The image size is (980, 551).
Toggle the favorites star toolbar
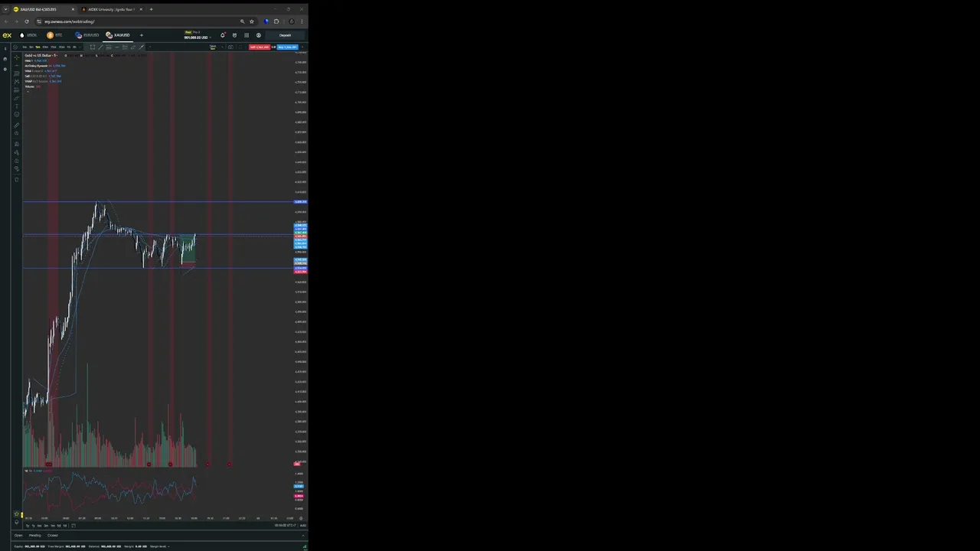coord(17,514)
